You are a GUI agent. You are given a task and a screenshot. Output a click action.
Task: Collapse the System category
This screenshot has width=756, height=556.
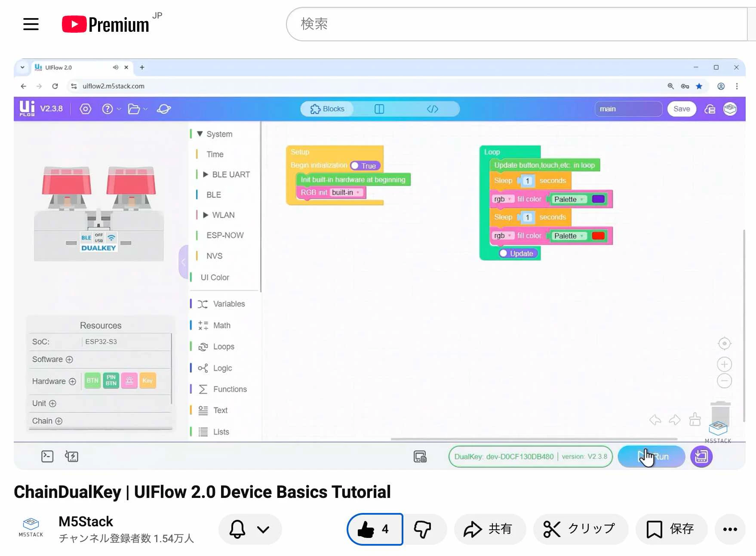(200, 134)
